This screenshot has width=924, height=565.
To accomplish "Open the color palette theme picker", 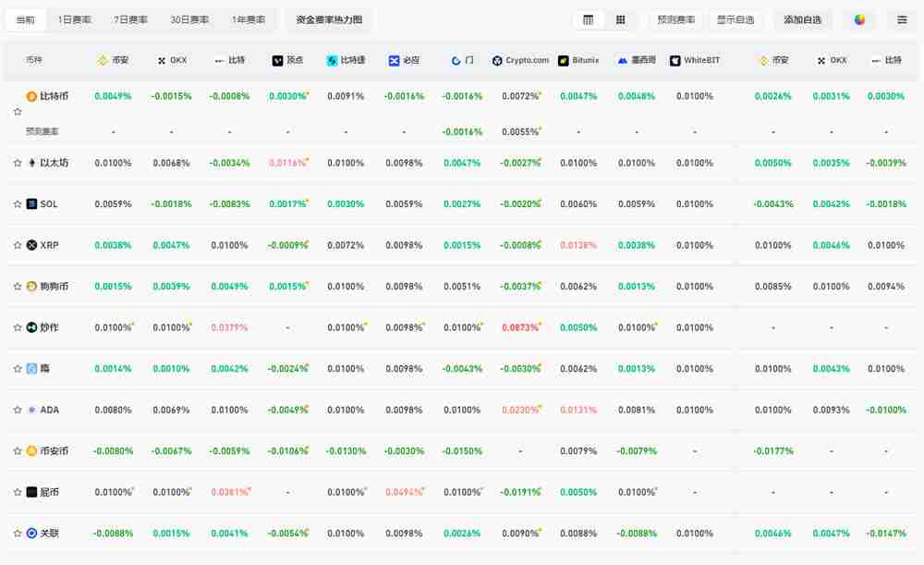I will [x=859, y=19].
